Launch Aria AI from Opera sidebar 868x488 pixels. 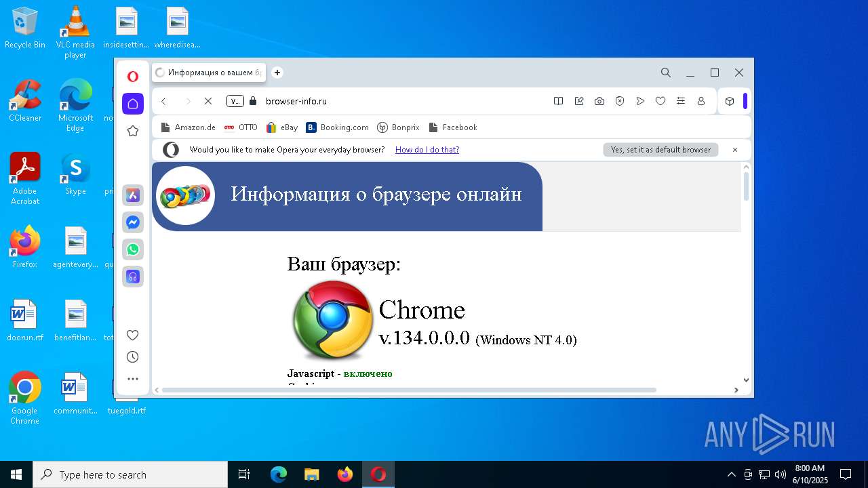133,195
